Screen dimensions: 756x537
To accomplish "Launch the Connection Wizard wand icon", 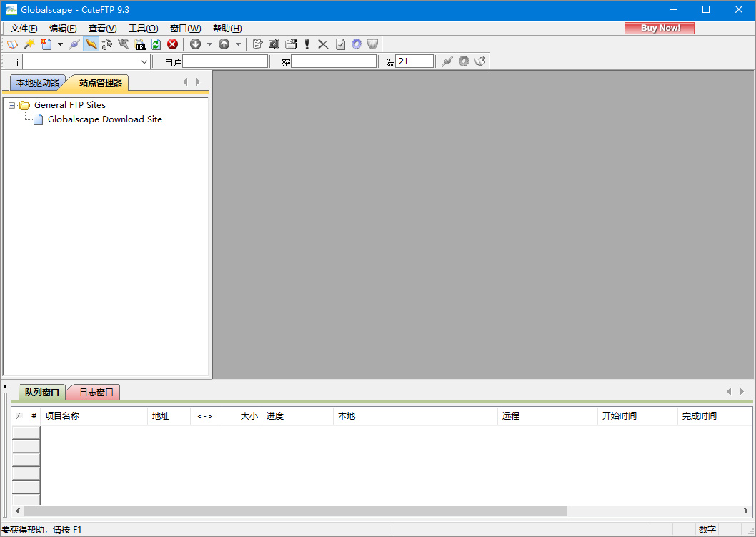I will 29,44.
